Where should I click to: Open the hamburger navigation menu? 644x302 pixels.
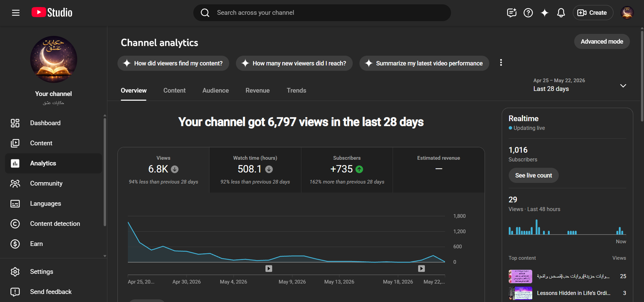[x=16, y=13]
